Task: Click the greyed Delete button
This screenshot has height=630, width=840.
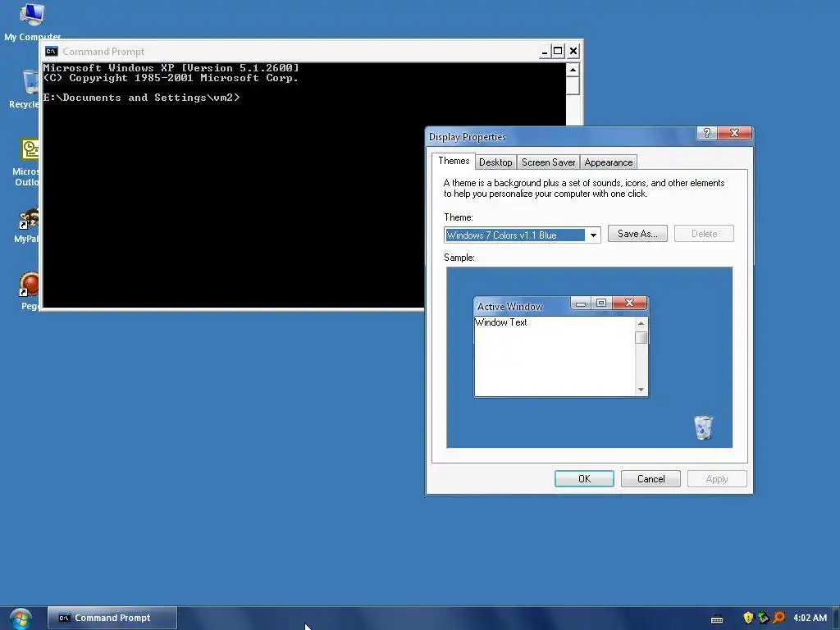Action: [x=704, y=234]
